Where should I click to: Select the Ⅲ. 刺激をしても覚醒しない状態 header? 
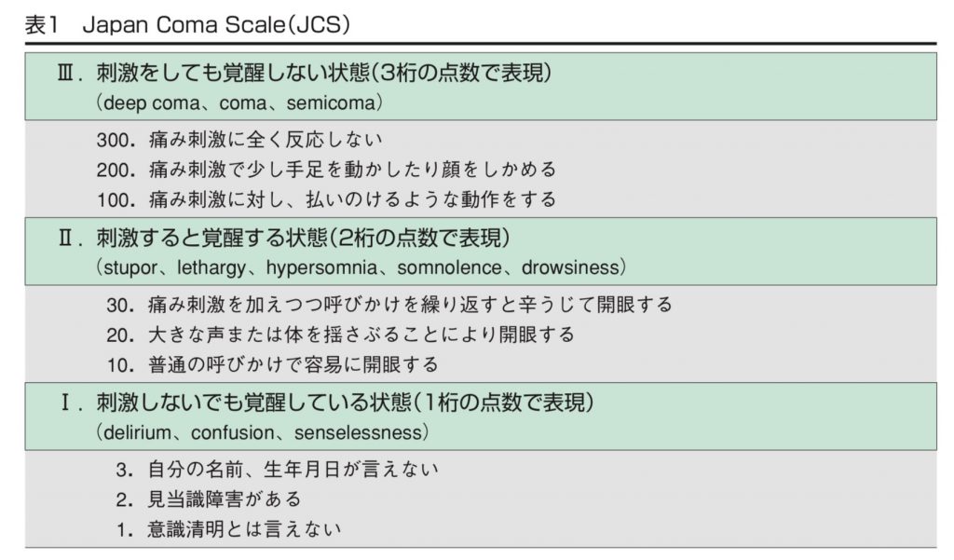(x=305, y=73)
